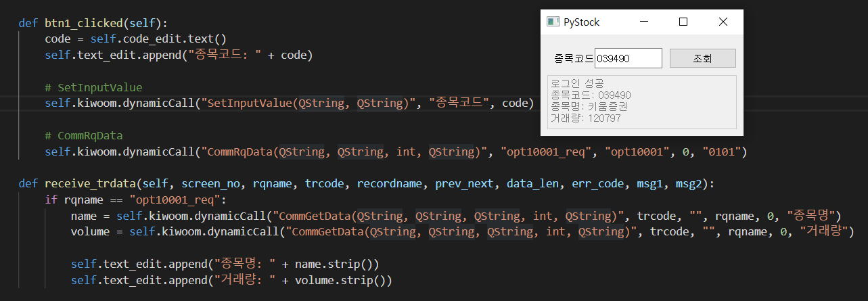Screen dimensions: 868x301
Task: Close the PyStock window
Action: pos(723,22)
